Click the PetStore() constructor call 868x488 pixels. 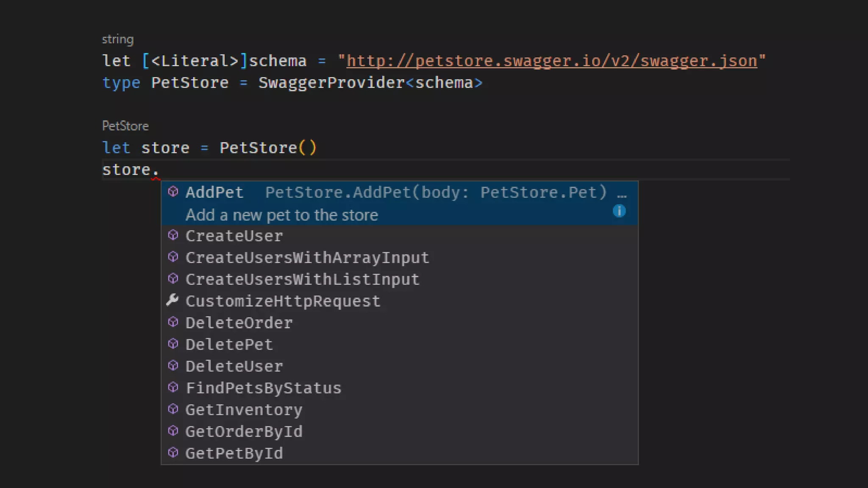pos(268,148)
